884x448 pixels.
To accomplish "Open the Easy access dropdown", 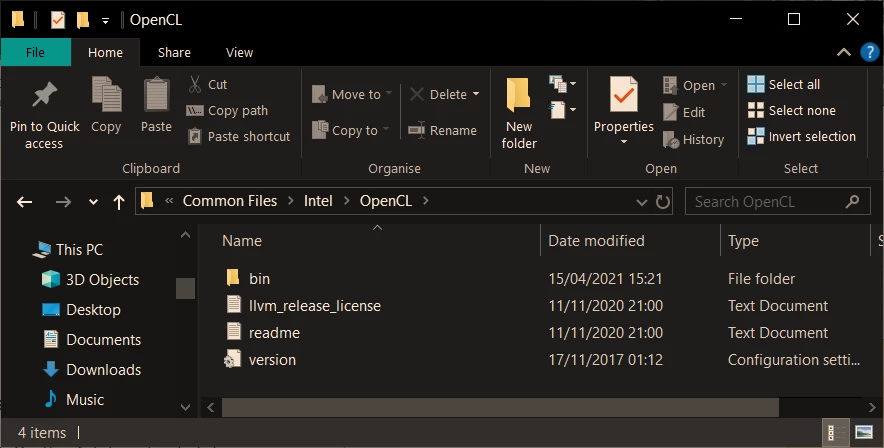I will pos(563,109).
